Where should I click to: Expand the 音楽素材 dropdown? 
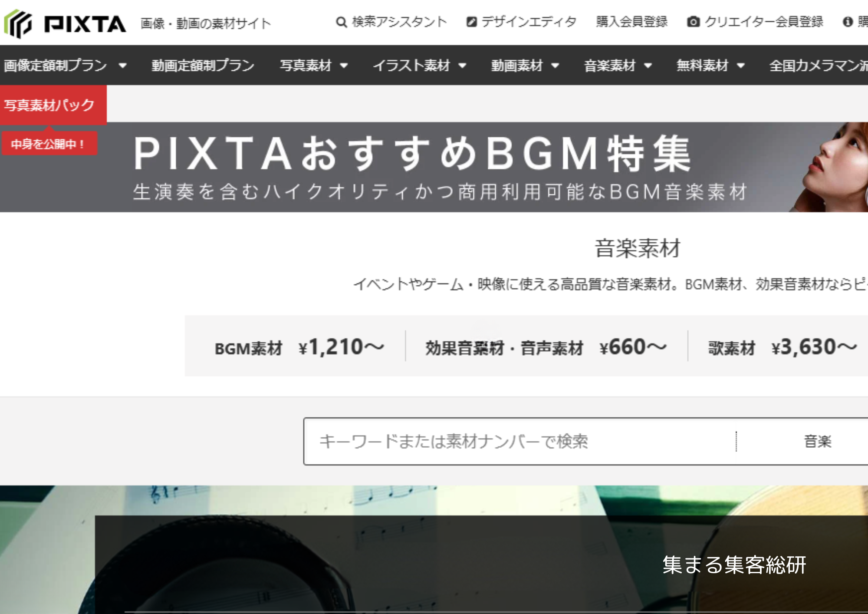click(648, 66)
